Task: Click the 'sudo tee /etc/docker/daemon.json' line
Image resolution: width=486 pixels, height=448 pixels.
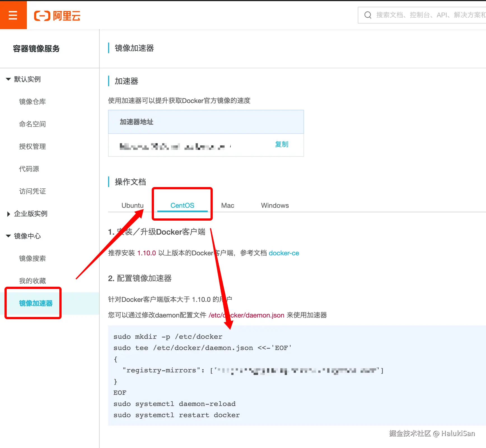Action: coord(203,348)
